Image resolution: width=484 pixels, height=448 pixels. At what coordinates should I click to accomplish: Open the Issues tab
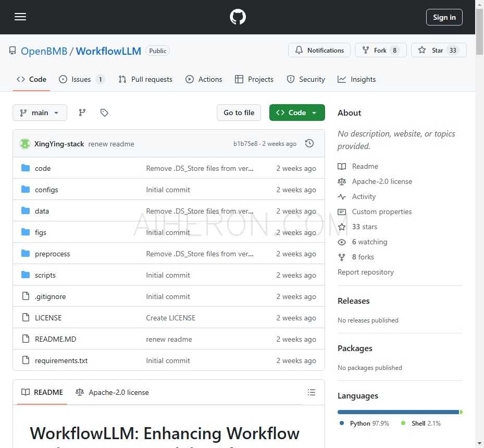82,79
